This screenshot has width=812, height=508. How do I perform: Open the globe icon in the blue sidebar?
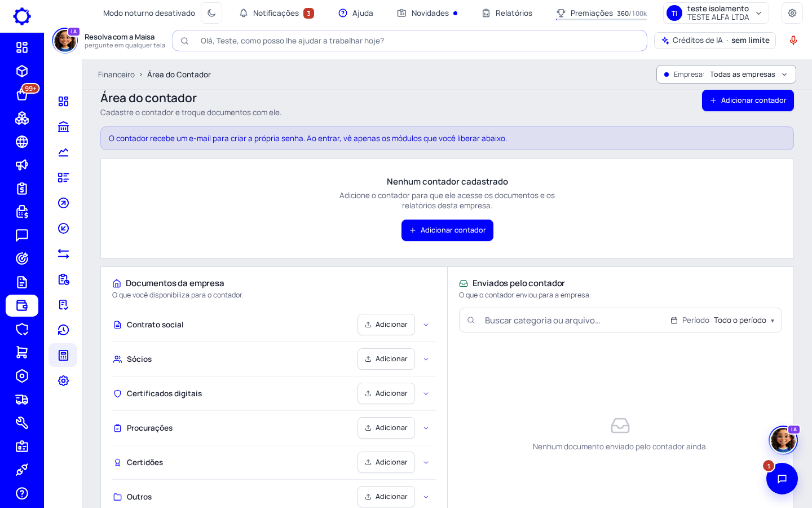coord(22,142)
